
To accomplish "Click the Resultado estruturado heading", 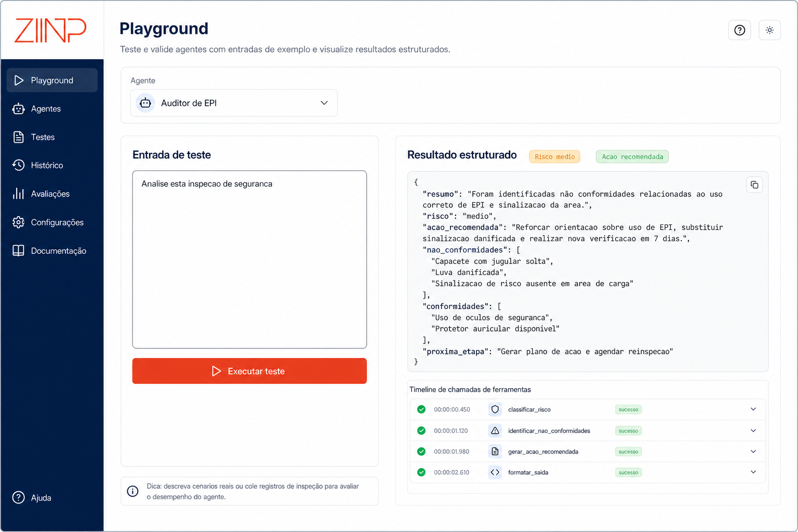I will coord(462,155).
